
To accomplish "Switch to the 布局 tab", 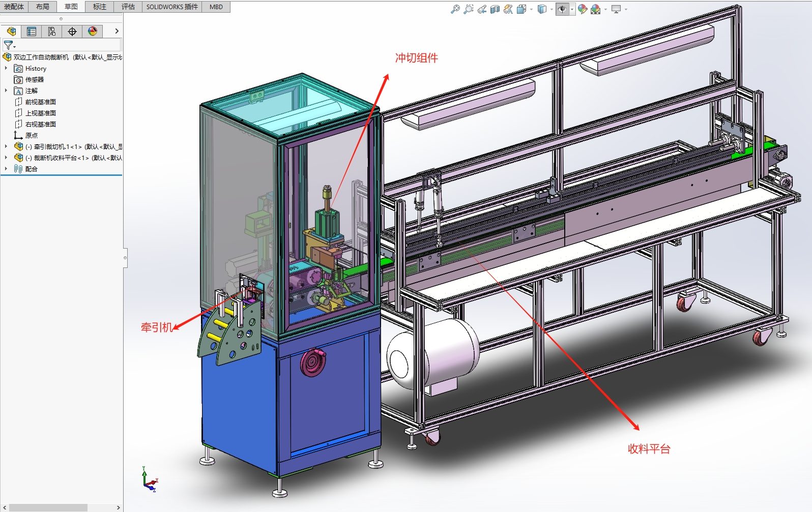I will (x=43, y=7).
